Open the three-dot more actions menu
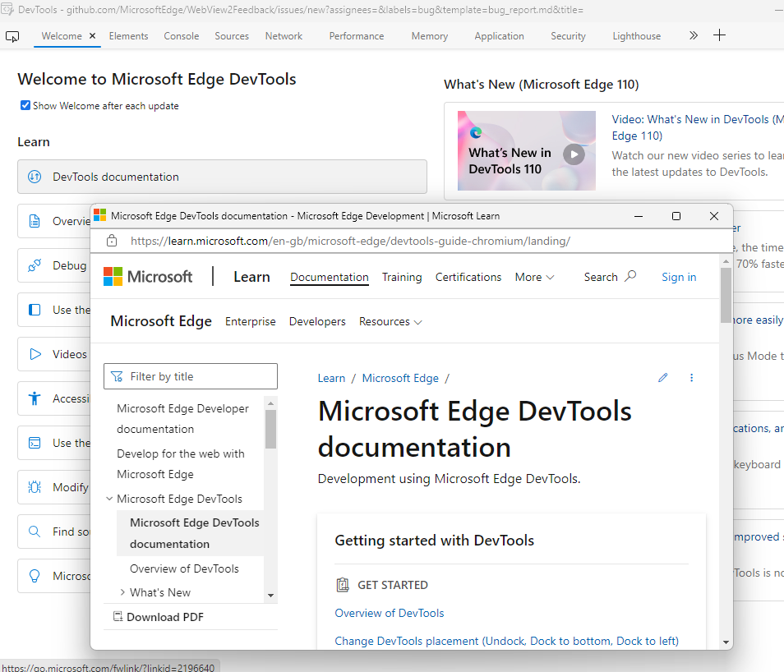Viewport: 784px width, 672px height. tap(691, 378)
